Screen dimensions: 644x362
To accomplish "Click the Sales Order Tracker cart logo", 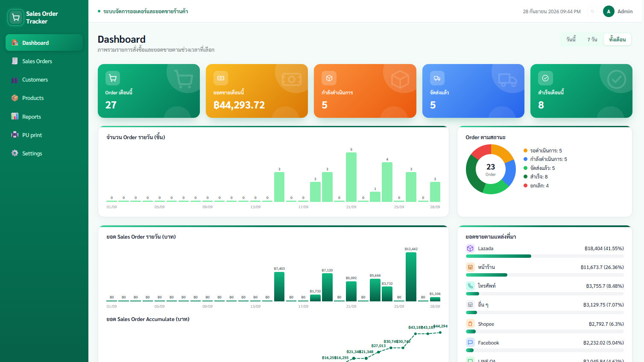I will 16,18.
